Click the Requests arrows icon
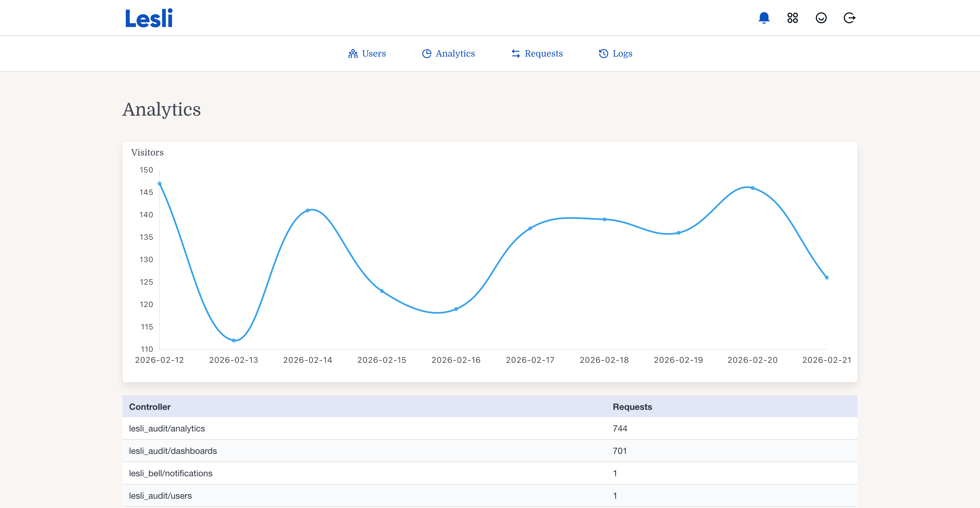 (515, 54)
